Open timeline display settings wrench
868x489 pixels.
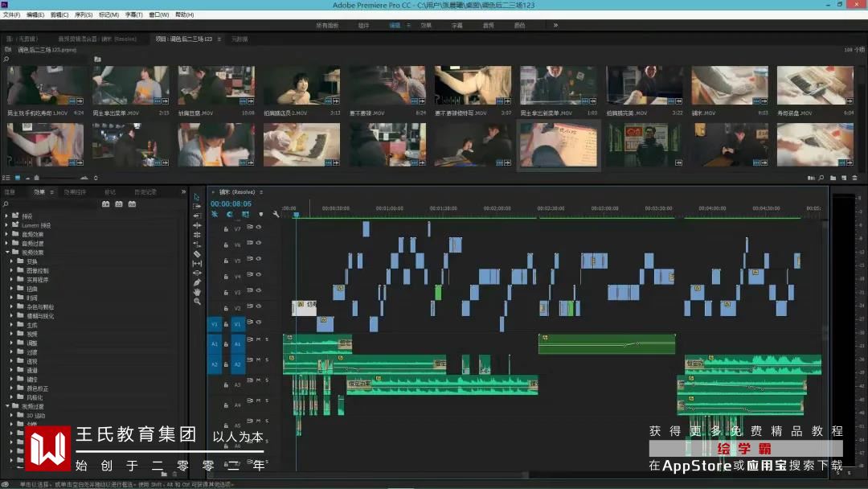tap(276, 214)
